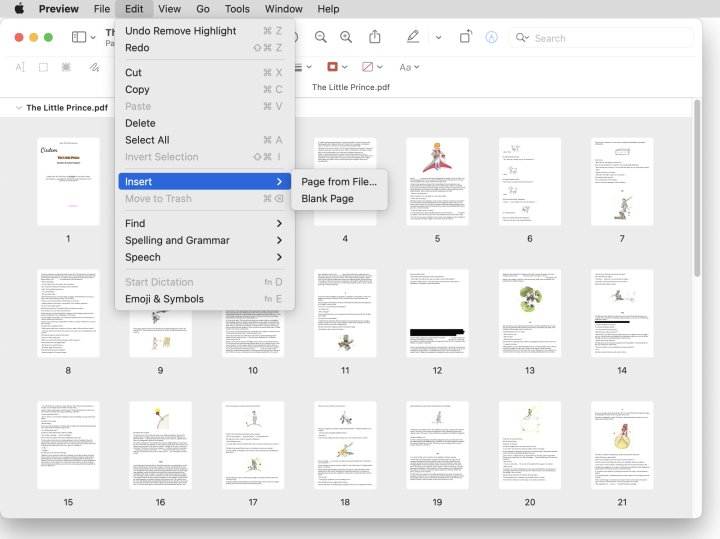The width and height of the screenshot is (720, 539).
Task: Click the page number label 11
Action: [345, 371]
